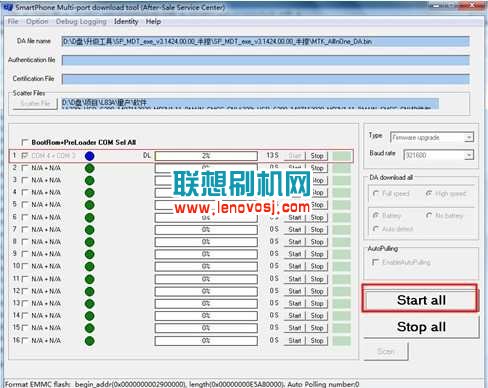Click green status indicator of port 10
488x388 pixels.
(90, 267)
